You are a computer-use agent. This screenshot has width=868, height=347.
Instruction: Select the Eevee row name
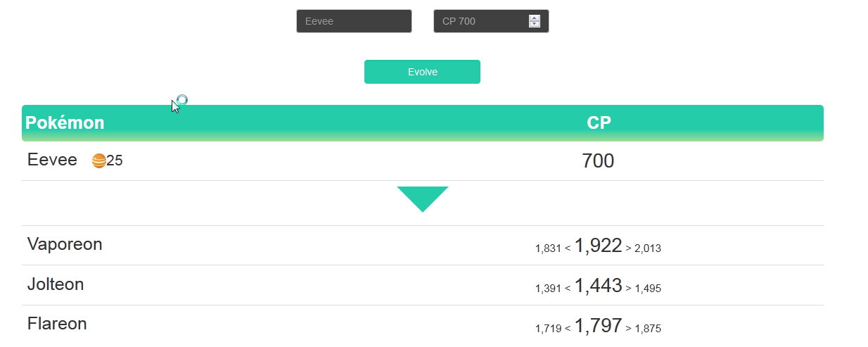pyautogui.click(x=52, y=160)
